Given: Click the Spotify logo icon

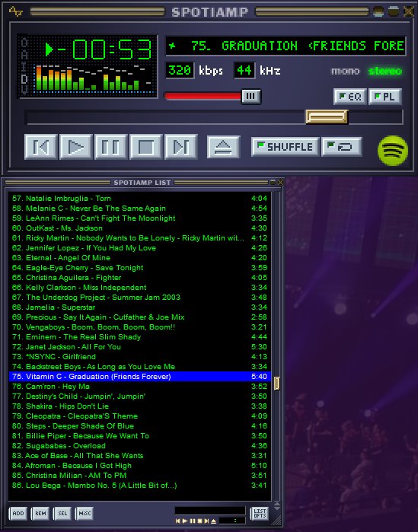Looking at the screenshot, I should click(x=393, y=150).
